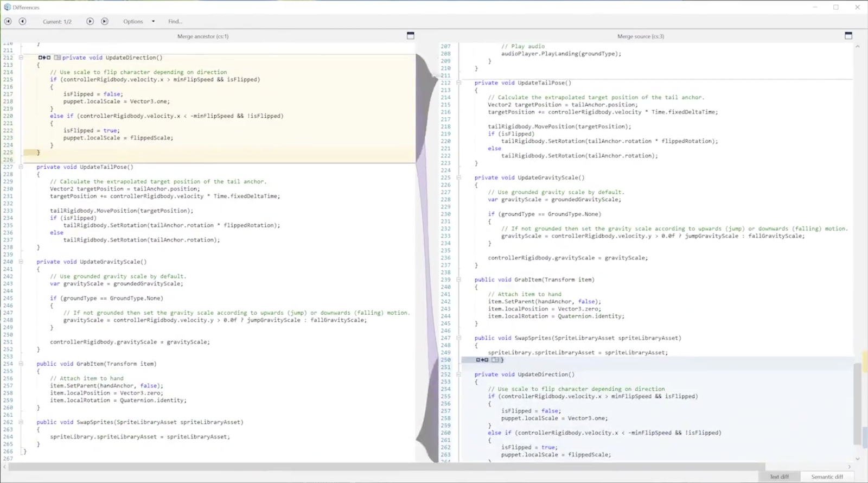The image size is (868, 483).
Task: Collapse UpdateGravityScale method on right line 225
Action: pos(458,177)
